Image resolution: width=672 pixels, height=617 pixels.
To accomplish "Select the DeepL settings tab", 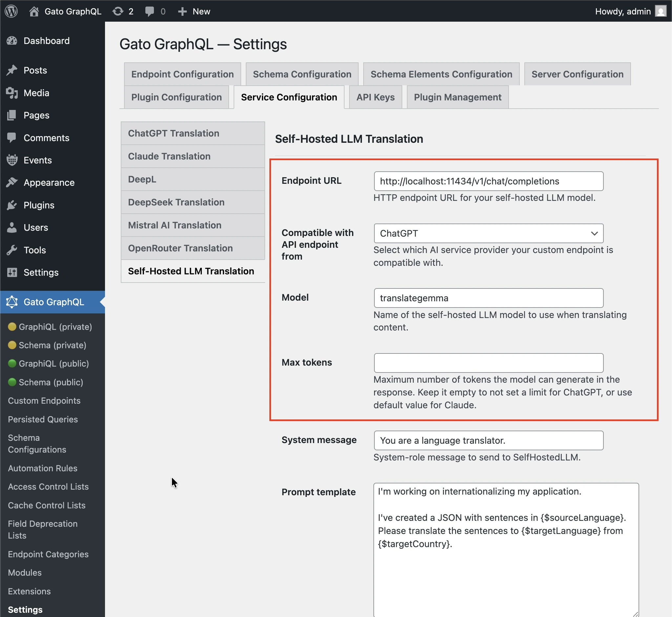I will click(x=142, y=179).
